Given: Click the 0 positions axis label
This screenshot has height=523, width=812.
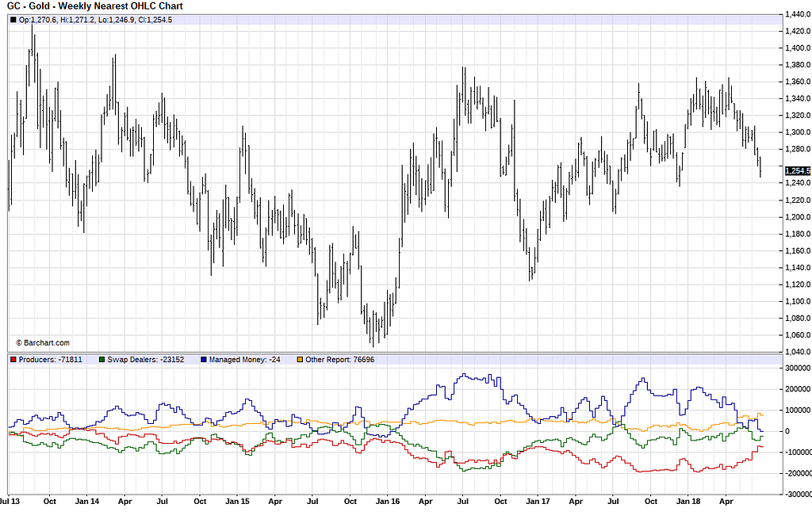Looking at the screenshot, I should (787, 431).
